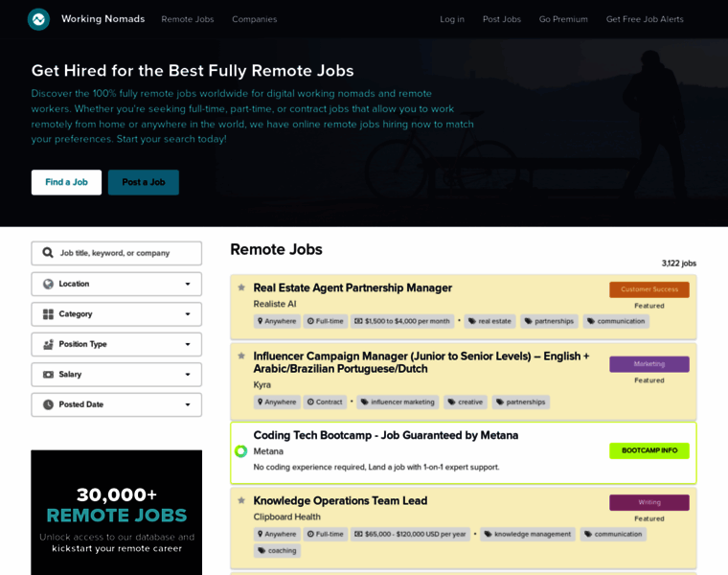Image resolution: width=728 pixels, height=575 pixels.
Task: Click the creative tag
Action: 466,402
